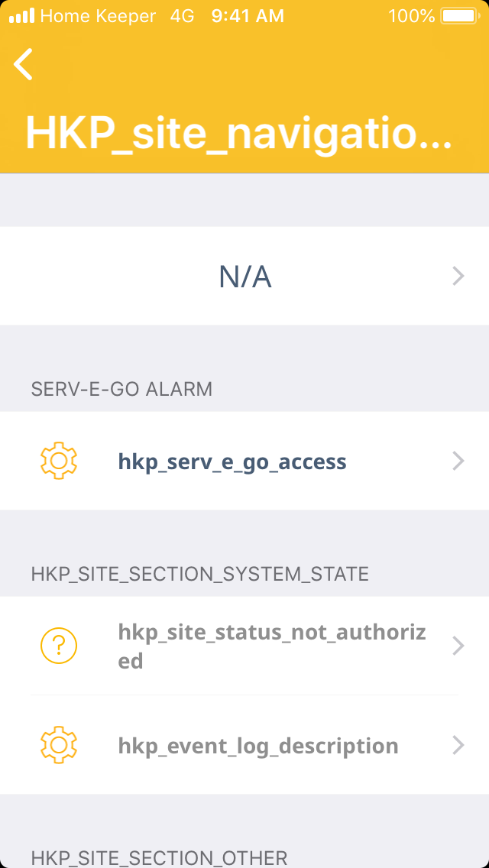The image size is (489, 868).
Task: Open chevron on hkp_site_status_not_authorized row
Action: pyautogui.click(x=458, y=646)
